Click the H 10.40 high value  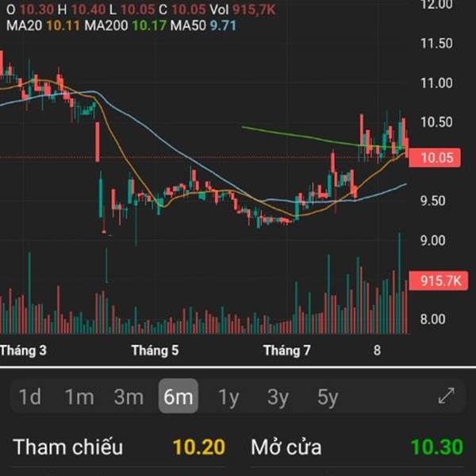pyautogui.click(x=82, y=10)
